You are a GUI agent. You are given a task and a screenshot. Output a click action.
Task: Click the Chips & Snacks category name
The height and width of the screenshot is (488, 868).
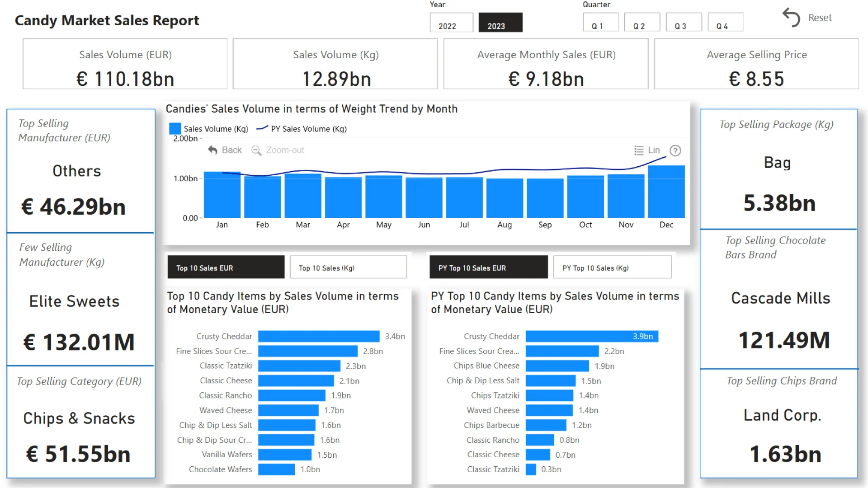click(79, 418)
